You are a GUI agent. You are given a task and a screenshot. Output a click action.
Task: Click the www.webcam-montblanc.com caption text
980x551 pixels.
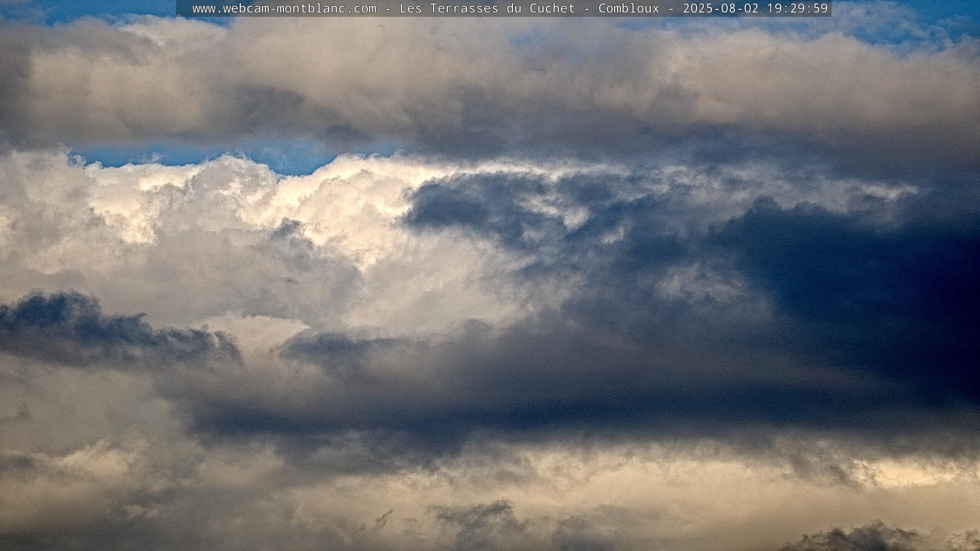point(284,8)
